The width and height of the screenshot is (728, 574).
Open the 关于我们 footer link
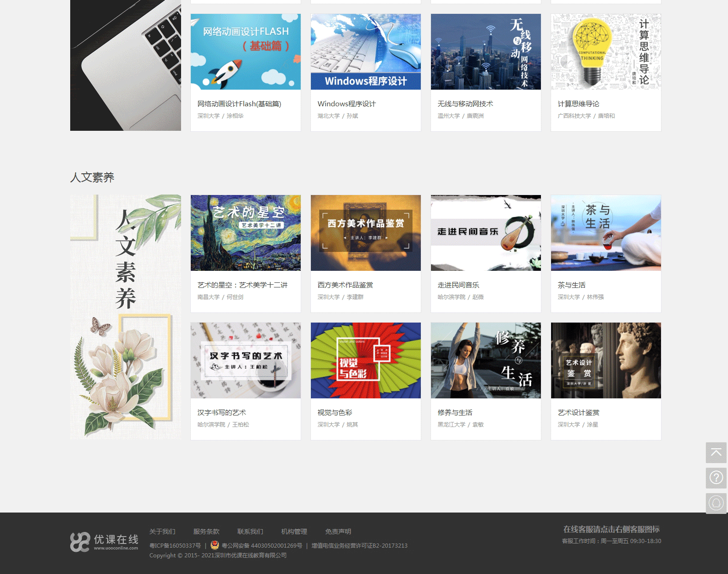(x=162, y=531)
